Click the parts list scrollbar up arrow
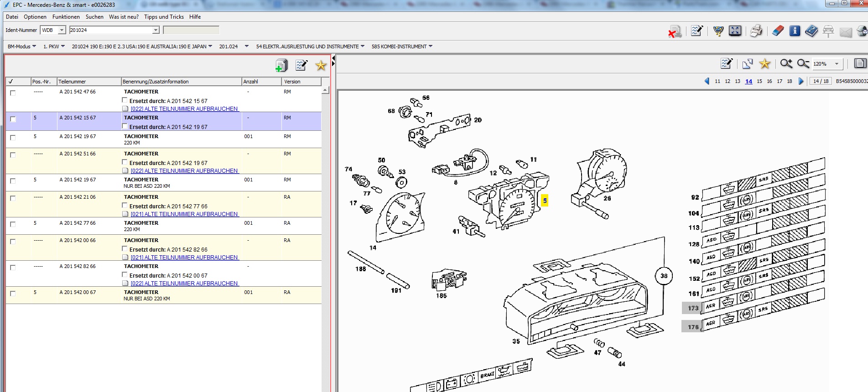The width and height of the screenshot is (868, 392). click(325, 90)
